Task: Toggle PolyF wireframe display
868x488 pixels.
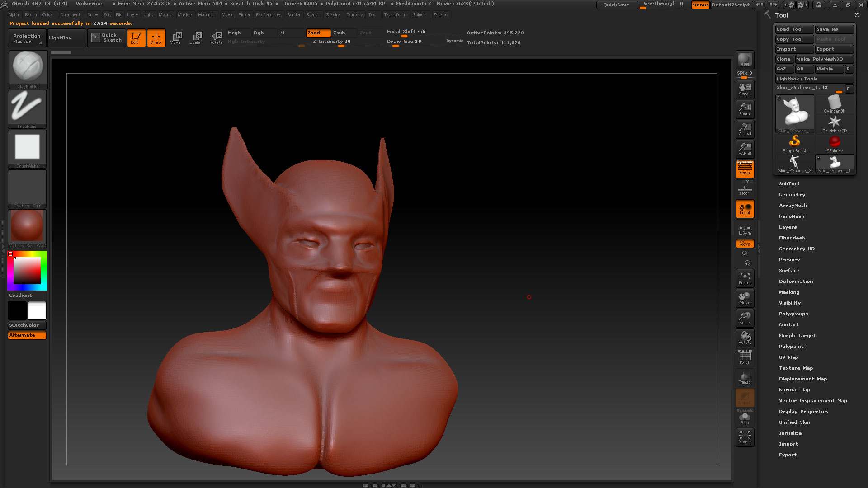Action: 745,357
